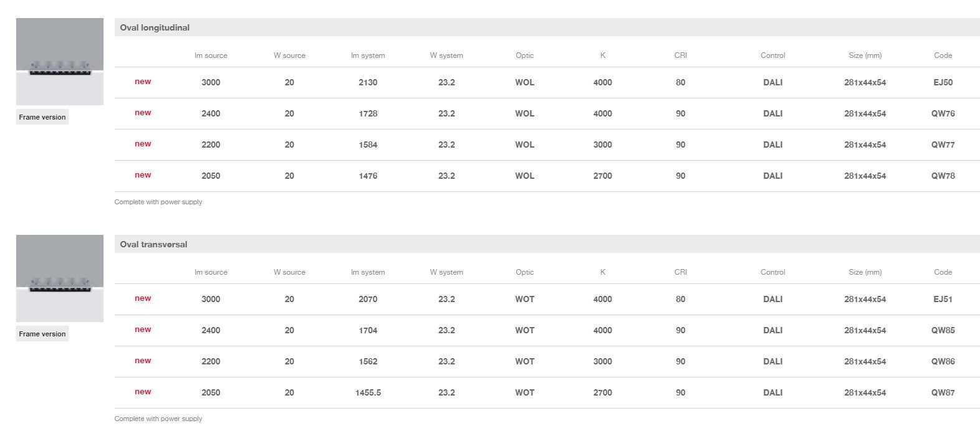Click the Oval longitudinal product thumbnail
Screen dimensions: 980x446
coord(60,62)
